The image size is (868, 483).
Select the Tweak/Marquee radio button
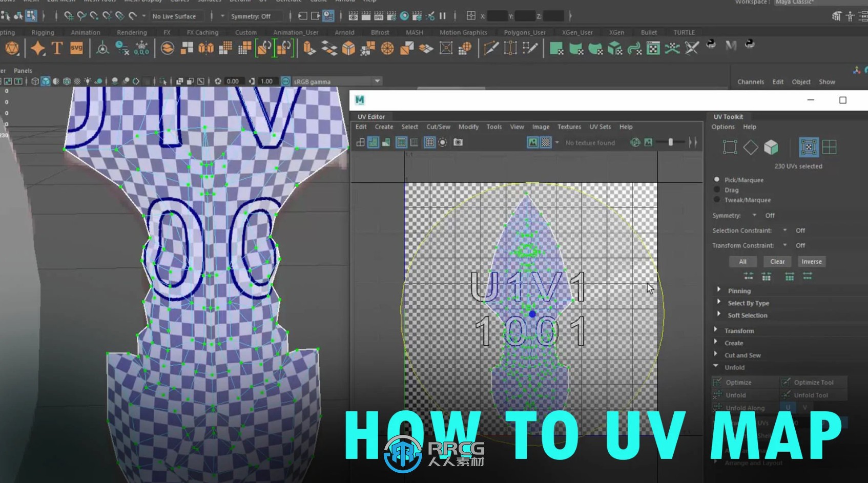(717, 200)
